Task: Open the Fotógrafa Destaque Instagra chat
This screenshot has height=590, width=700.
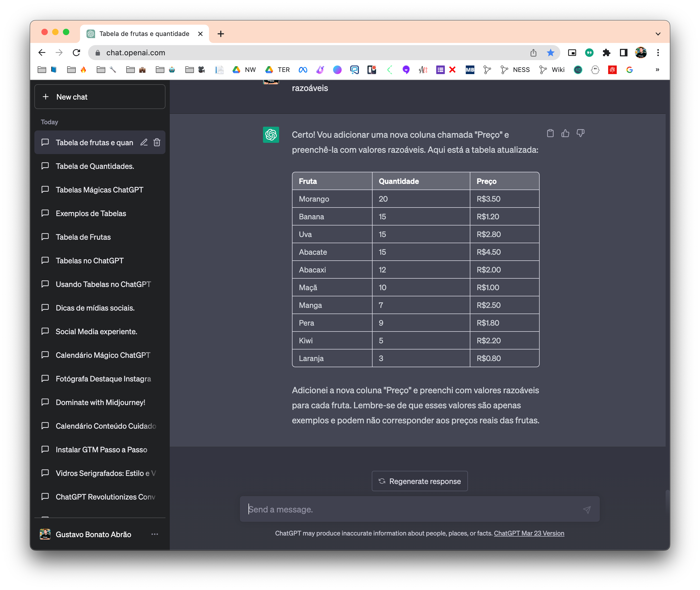Action: click(x=100, y=379)
